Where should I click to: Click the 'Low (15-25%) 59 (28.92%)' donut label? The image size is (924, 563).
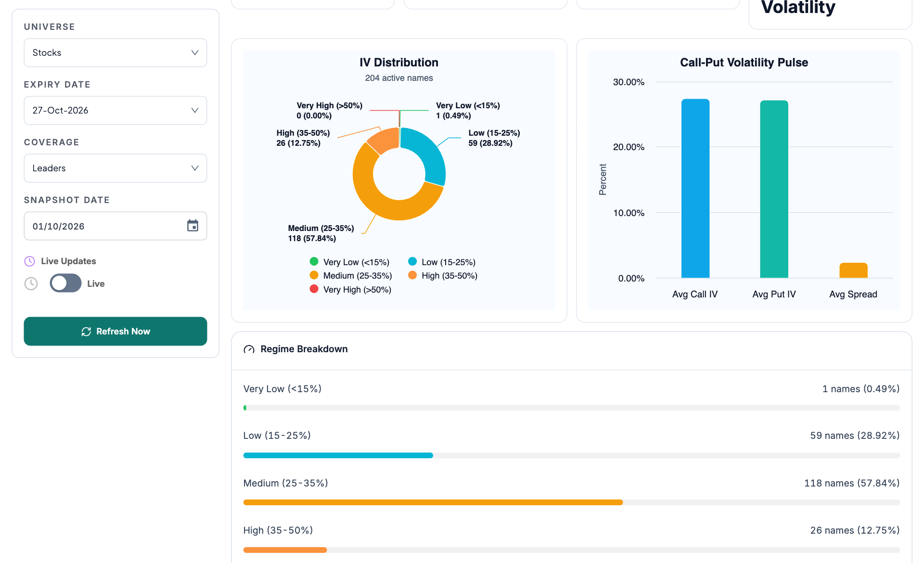coord(494,138)
